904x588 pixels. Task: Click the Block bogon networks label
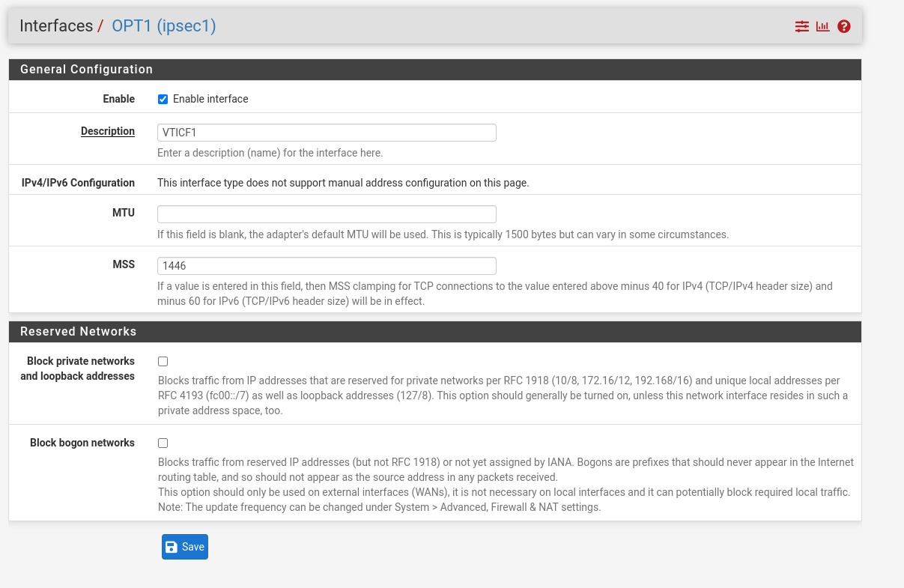coord(82,443)
